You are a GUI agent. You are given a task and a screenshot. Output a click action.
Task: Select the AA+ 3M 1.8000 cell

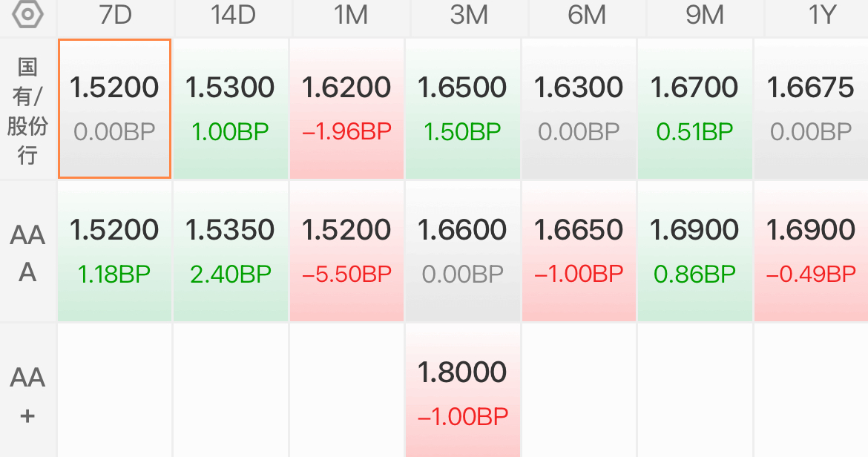coord(463,391)
